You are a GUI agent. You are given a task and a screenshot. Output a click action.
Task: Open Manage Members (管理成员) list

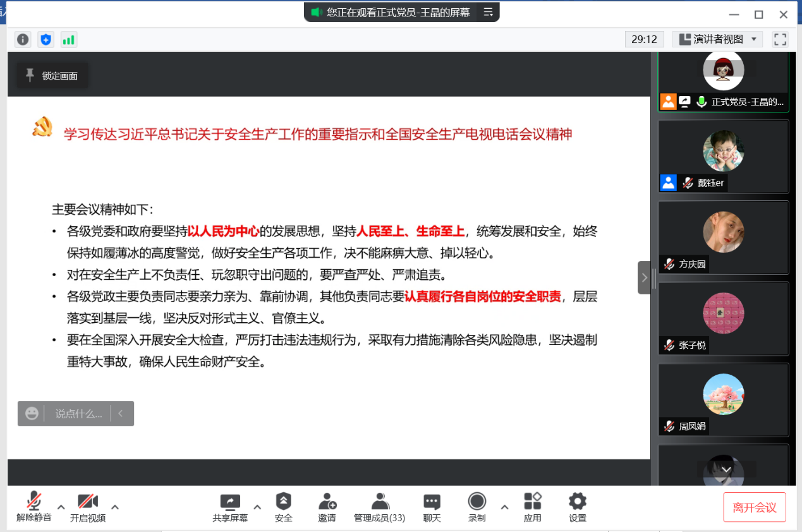379,507
